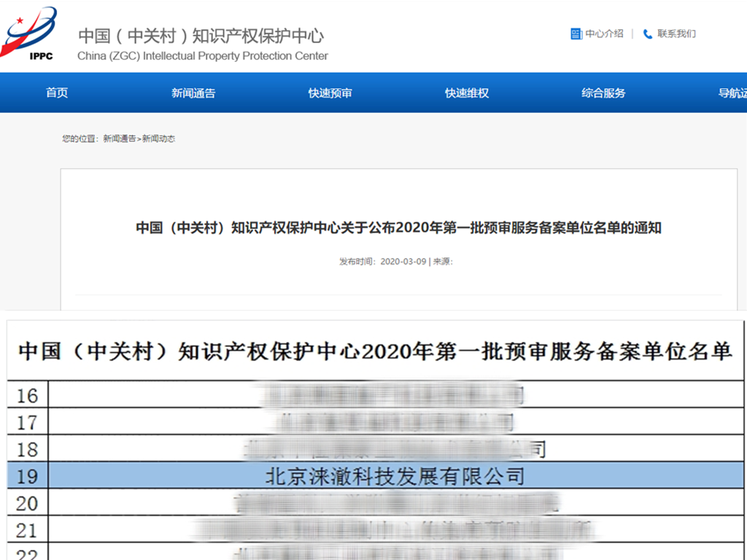This screenshot has height=560, width=747.
Task: Open the partially cut-off 导航 menu item
Action: pos(732,93)
